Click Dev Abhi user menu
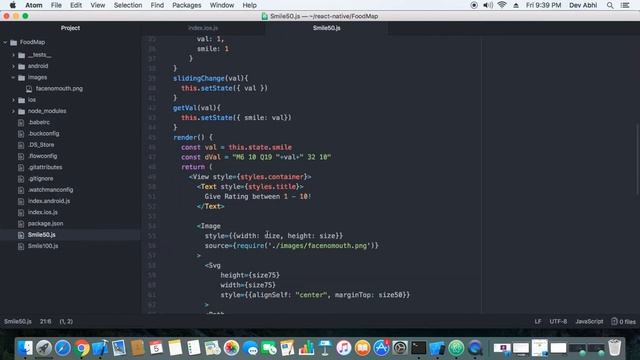Screen dimensions: 640x360 coord(583,5)
